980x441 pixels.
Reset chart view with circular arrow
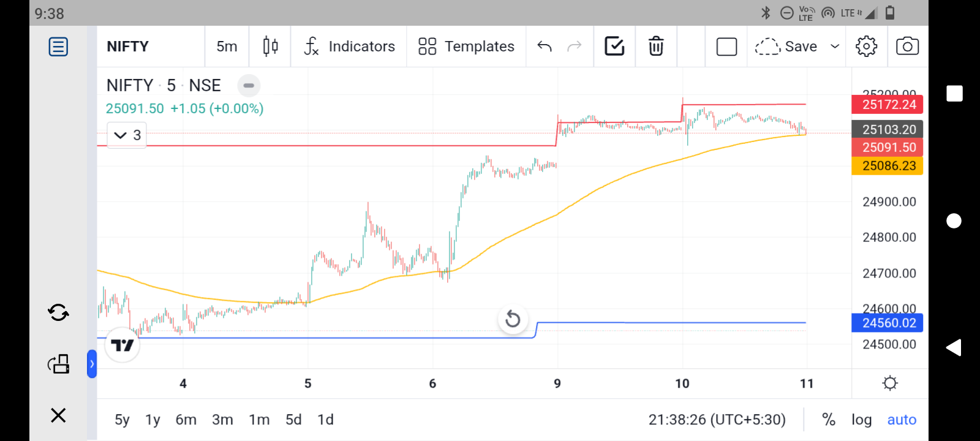pyautogui.click(x=513, y=319)
